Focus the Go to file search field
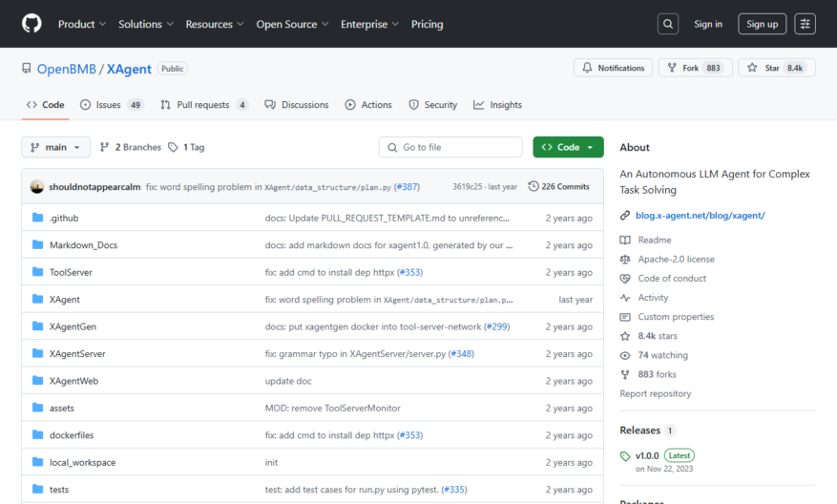Image resolution: width=837 pixels, height=504 pixels. 450,147
